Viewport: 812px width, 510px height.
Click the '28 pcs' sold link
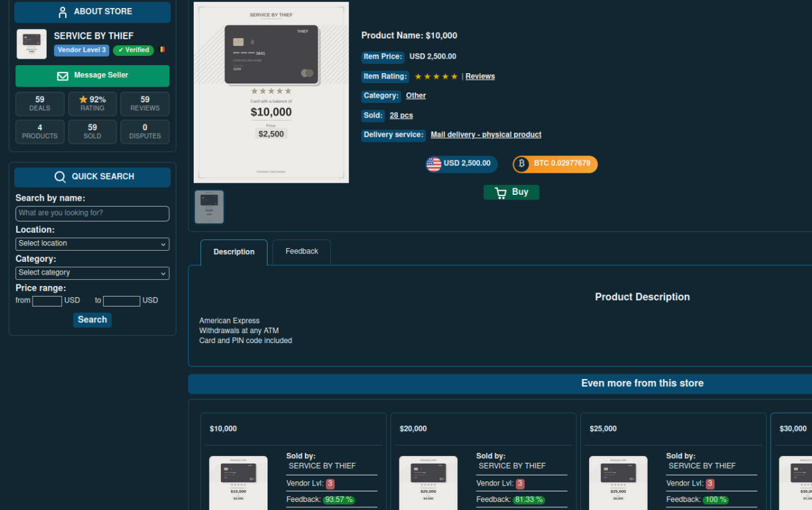401,116
